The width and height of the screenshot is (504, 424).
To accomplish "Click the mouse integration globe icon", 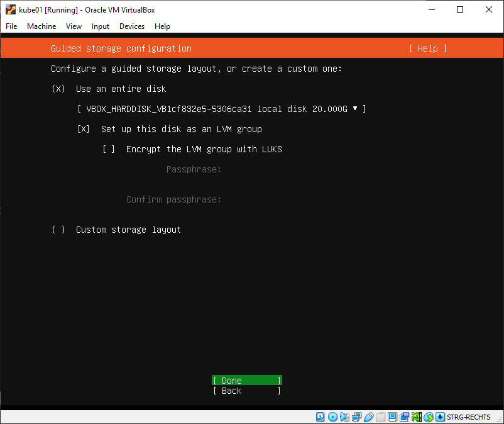I will coord(429,417).
